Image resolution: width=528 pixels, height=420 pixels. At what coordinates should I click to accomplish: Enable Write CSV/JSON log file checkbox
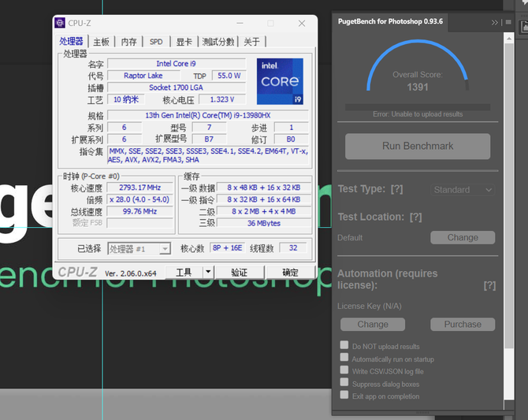pyautogui.click(x=344, y=370)
